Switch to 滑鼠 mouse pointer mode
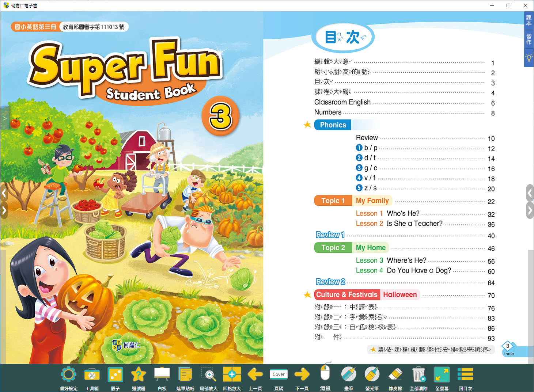 pos(325,374)
